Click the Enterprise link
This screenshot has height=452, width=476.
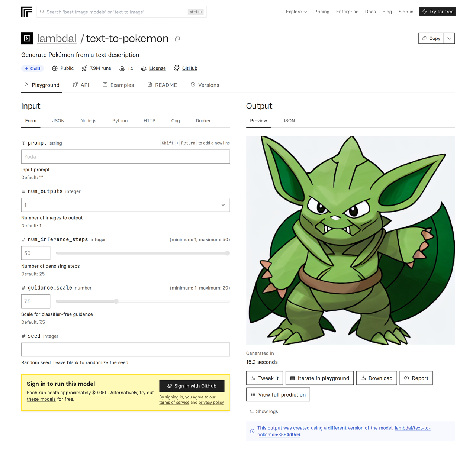(347, 12)
